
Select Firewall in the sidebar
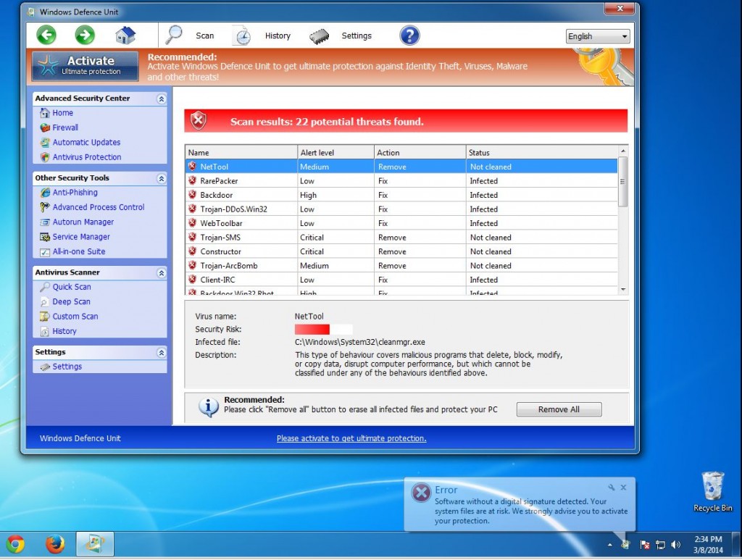point(65,128)
